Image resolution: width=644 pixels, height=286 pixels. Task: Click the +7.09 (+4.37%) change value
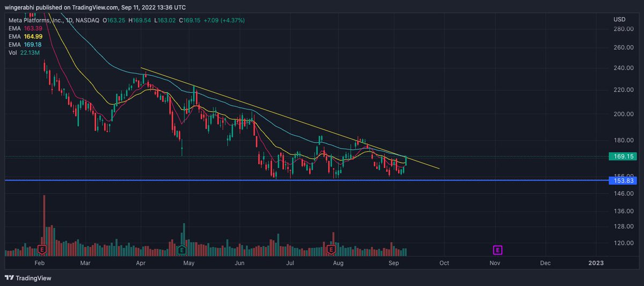225,20
